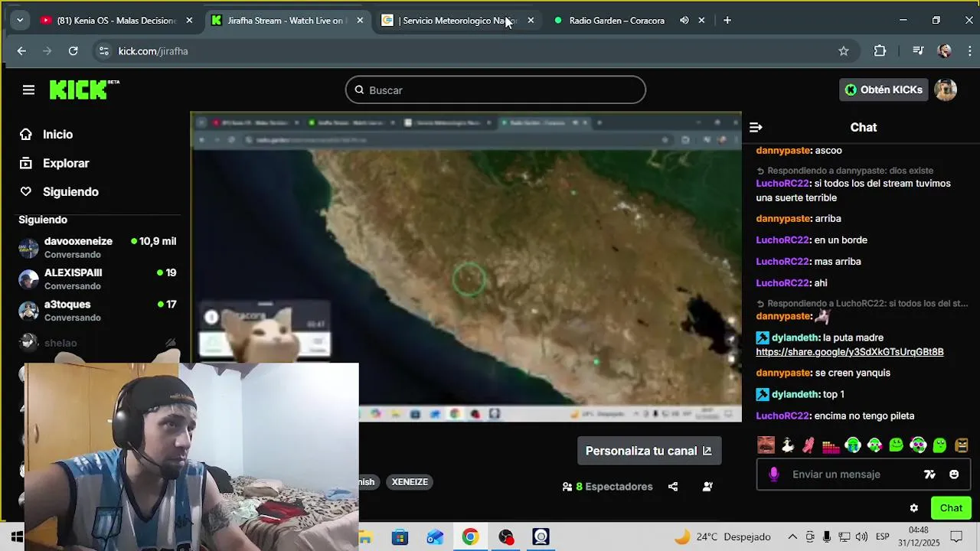Open Microsoft Store from the taskbar
This screenshot has height=551, width=980.
[x=400, y=537]
